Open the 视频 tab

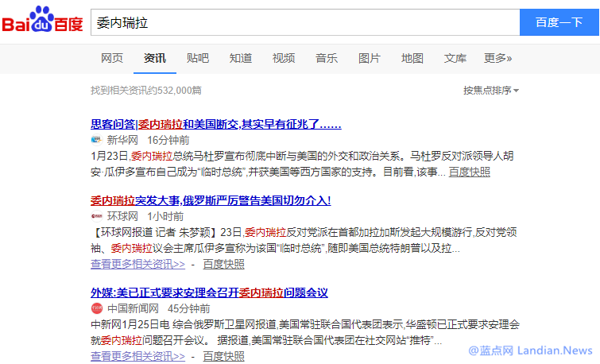284,58
